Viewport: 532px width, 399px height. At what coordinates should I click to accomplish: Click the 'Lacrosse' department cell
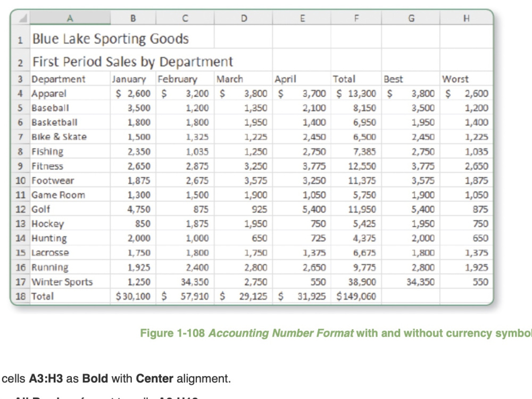[70, 253]
